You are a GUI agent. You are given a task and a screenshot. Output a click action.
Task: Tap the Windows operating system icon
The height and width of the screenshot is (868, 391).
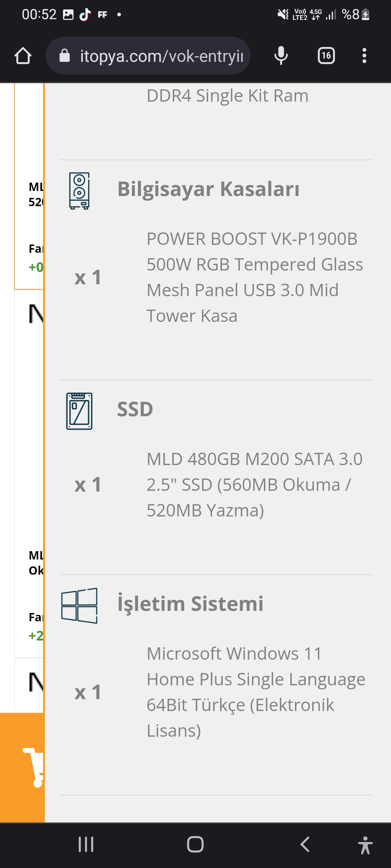click(79, 605)
